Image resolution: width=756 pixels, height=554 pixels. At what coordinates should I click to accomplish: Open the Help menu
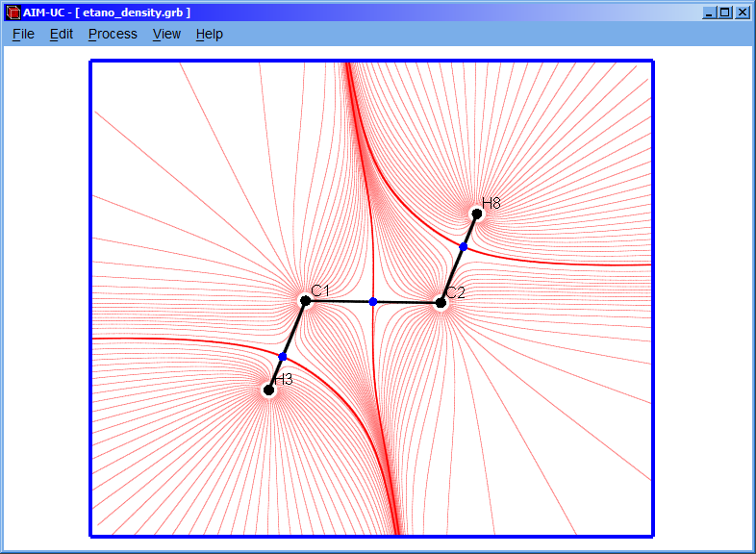tap(209, 34)
